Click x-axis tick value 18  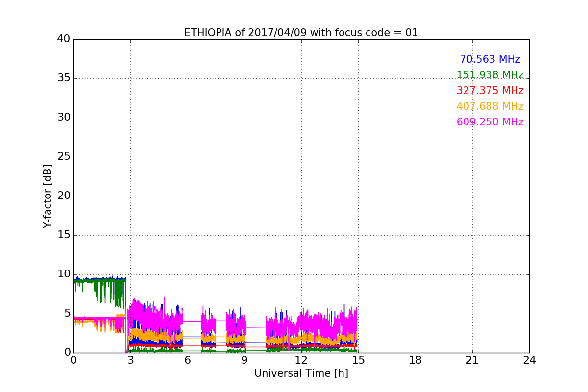416,360
